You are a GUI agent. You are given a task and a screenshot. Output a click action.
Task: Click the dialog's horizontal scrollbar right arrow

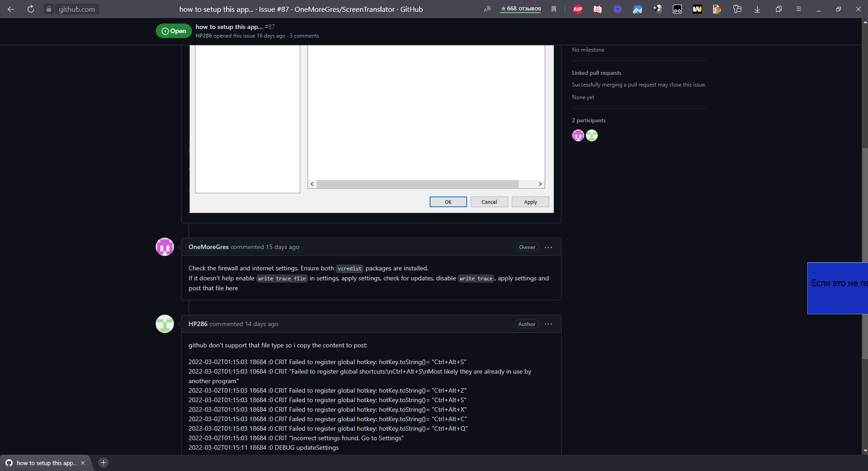(x=539, y=184)
